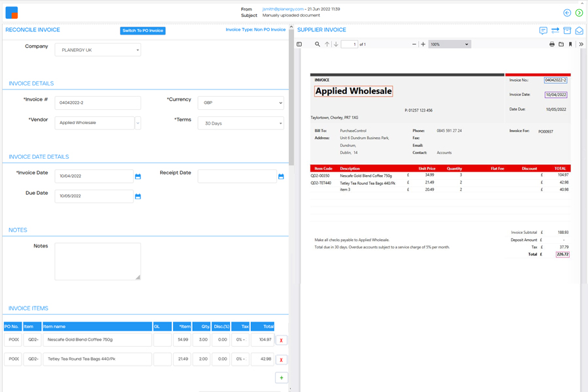Open the invoice comments icon
Image resolution: width=588 pixels, height=392 pixels.
tap(543, 31)
